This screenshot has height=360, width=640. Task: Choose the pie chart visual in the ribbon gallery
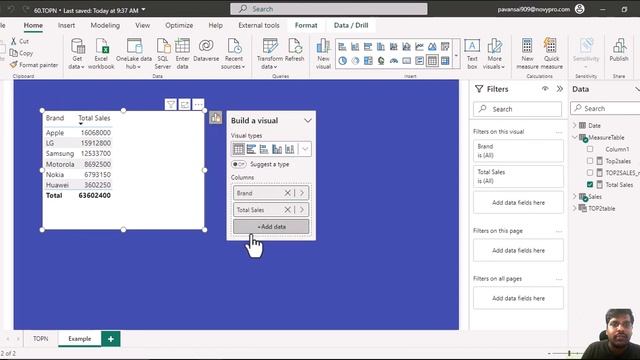tap(342, 61)
